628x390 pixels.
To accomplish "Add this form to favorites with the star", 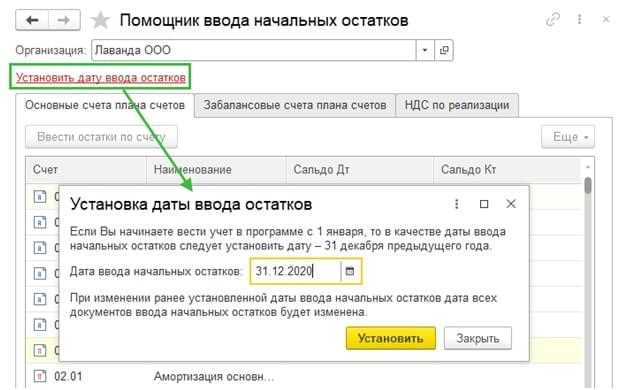I will [x=100, y=20].
